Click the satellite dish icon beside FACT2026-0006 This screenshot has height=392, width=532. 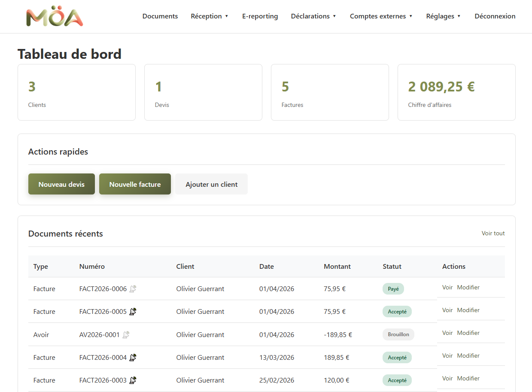point(133,289)
